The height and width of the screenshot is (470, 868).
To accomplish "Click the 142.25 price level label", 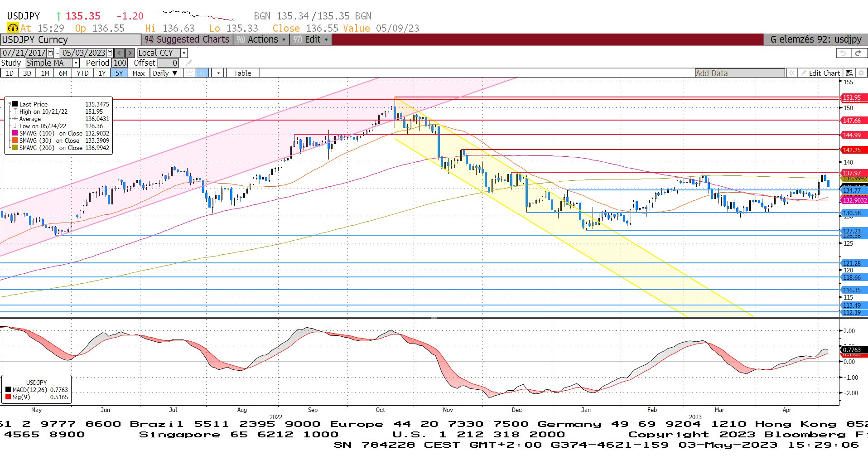I will click(854, 150).
